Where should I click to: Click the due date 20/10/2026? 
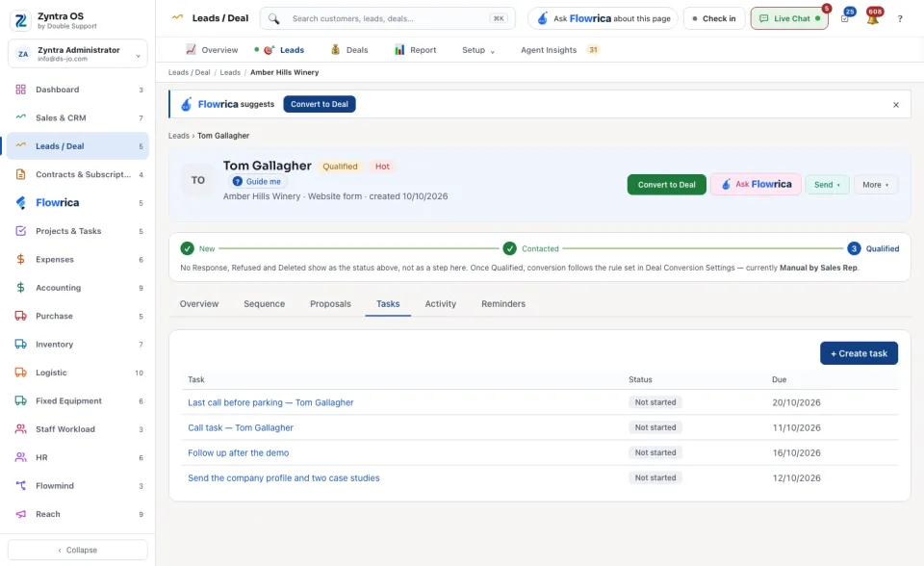pos(796,402)
